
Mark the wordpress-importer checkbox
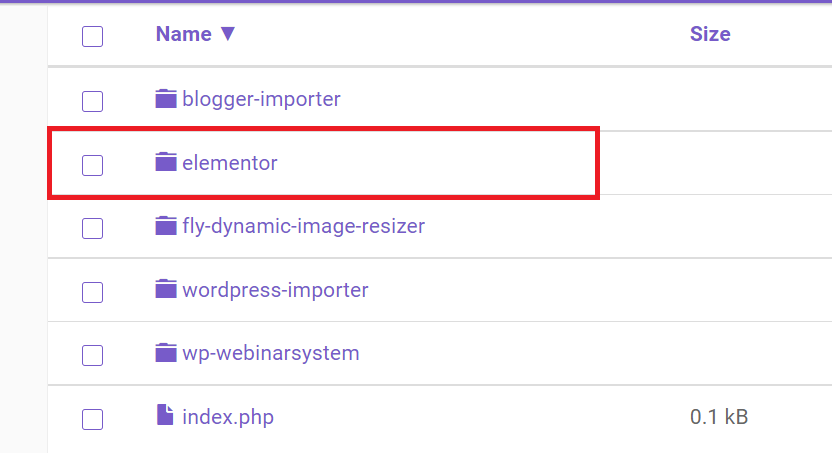click(92, 292)
